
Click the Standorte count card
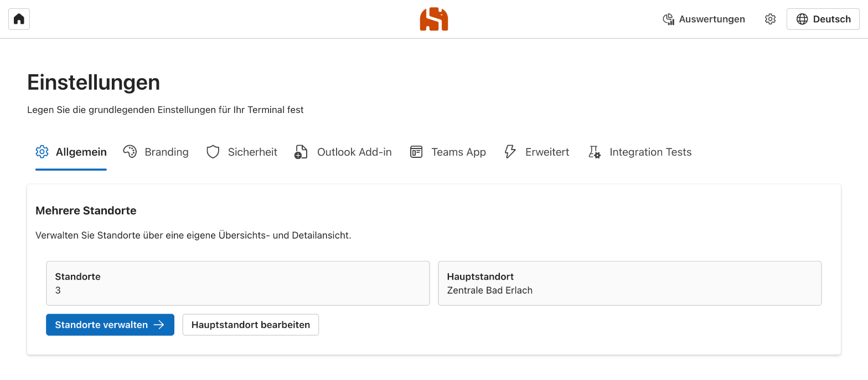click(x=238, y=283)
